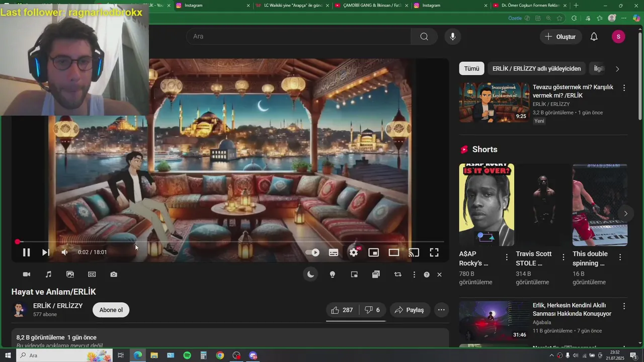This screenshot has height=362, width=644.
Task: Click the CC captions icon below player
Action: [92, 275]
